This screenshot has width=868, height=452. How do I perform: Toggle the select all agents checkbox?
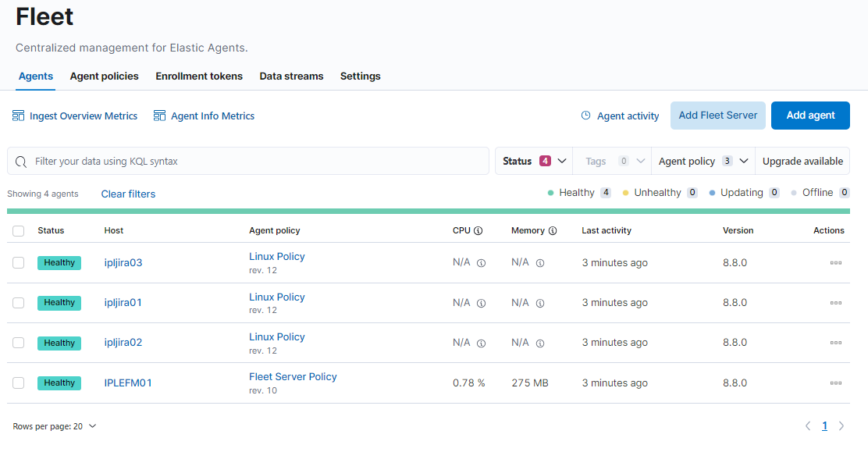[18, 230]
